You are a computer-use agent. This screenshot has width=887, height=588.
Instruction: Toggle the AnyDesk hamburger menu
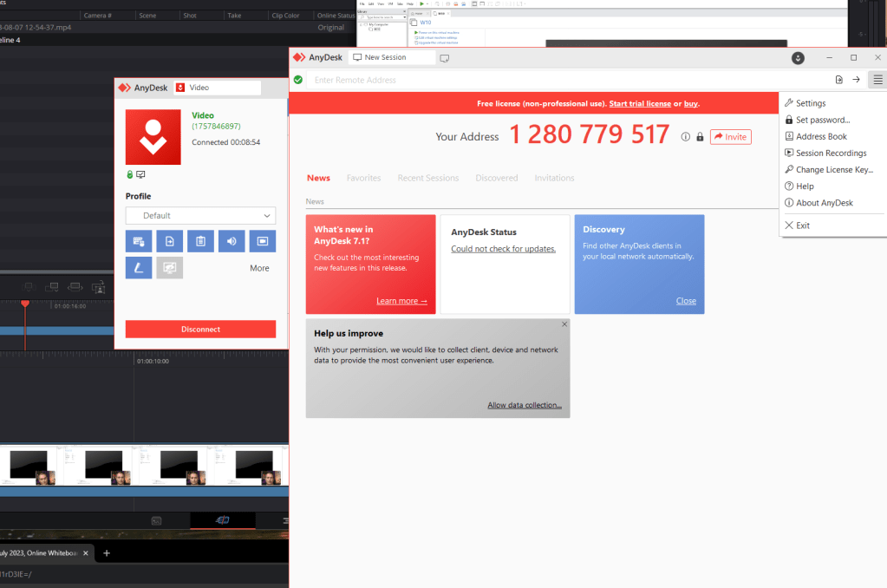(877, 80)
